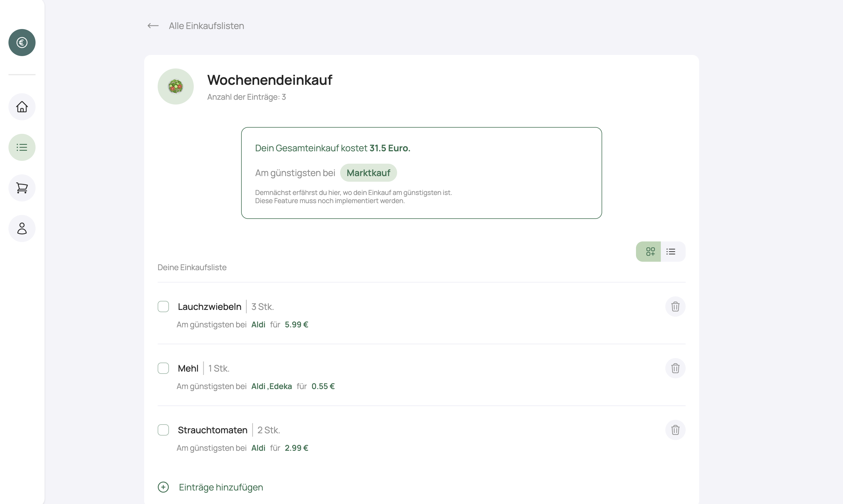Viewport: 843px width, 504px height.
Task: Open the home page from the sidebar
Action: coord(22,107)
